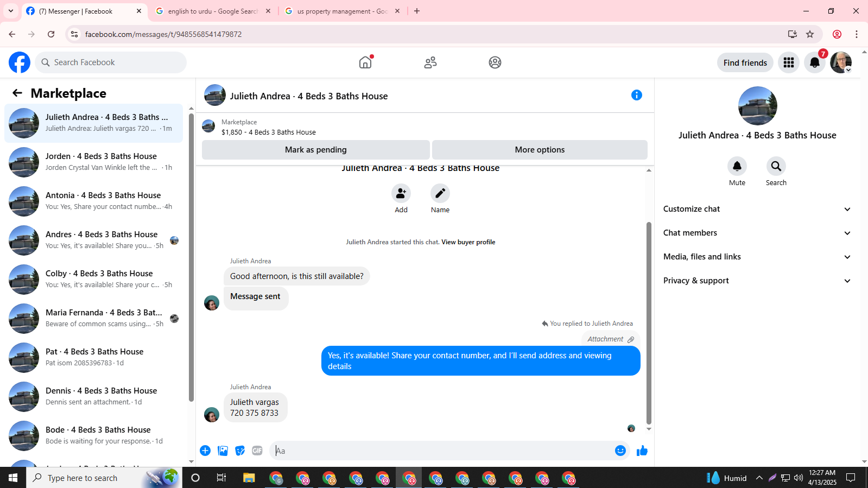Viewport: 868px width, 488px height.
Task: Attach a photo with the image icon
Action: (x=223, y=451)
